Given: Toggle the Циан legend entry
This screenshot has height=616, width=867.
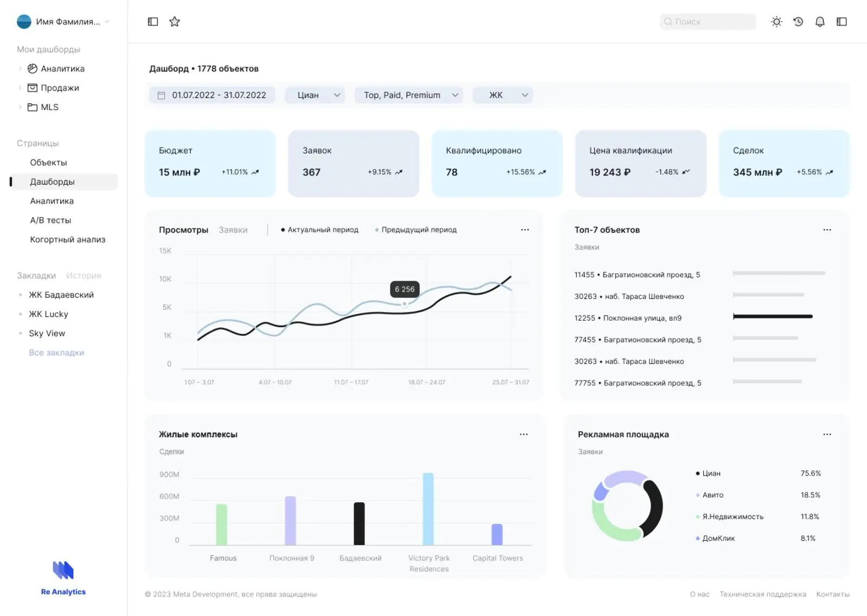Looking at the screenshot, I should click(x=708, y=474).
